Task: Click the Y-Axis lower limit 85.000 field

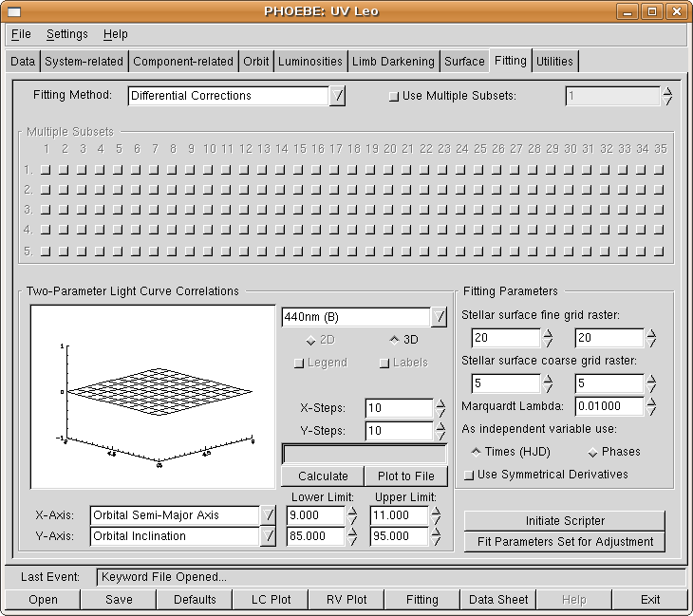Action: 315,536
